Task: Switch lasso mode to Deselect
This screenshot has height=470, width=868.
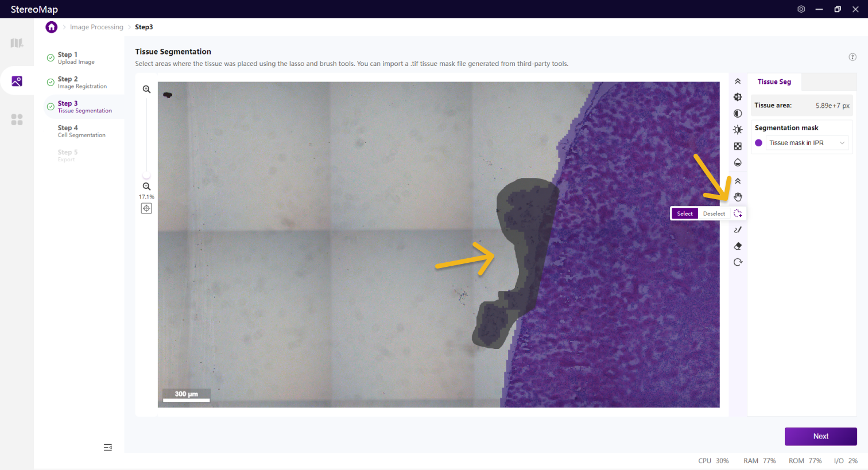Action: [714, 213]
